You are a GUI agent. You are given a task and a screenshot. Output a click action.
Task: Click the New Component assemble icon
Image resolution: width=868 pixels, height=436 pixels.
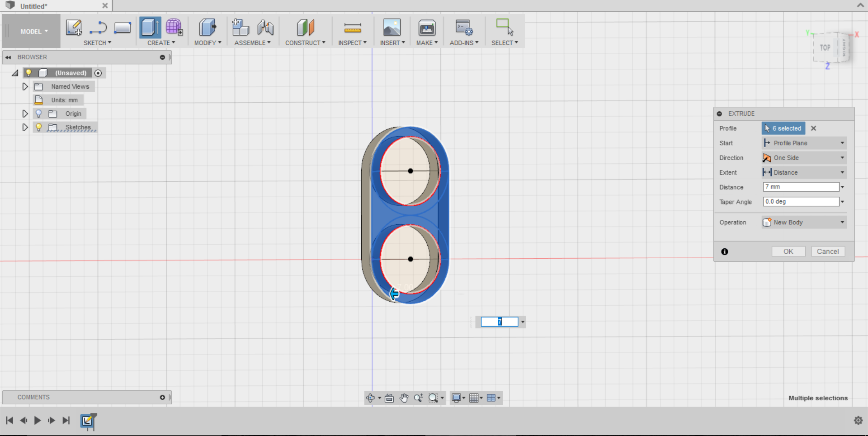[241, 27]
